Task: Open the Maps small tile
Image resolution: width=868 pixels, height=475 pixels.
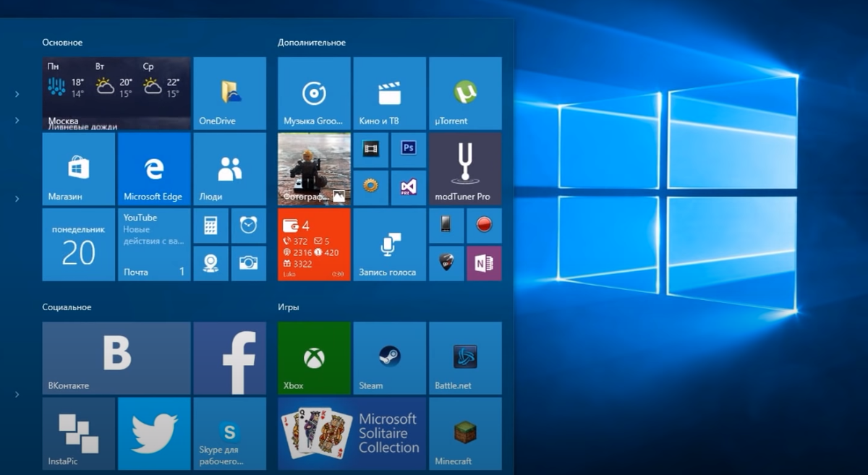Action: click(x=210, y=263)
